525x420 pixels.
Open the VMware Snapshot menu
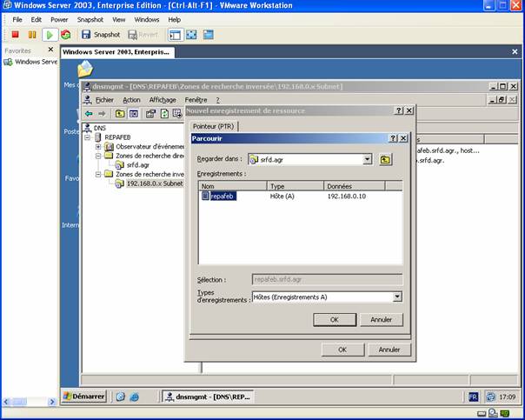coord(90,20)
